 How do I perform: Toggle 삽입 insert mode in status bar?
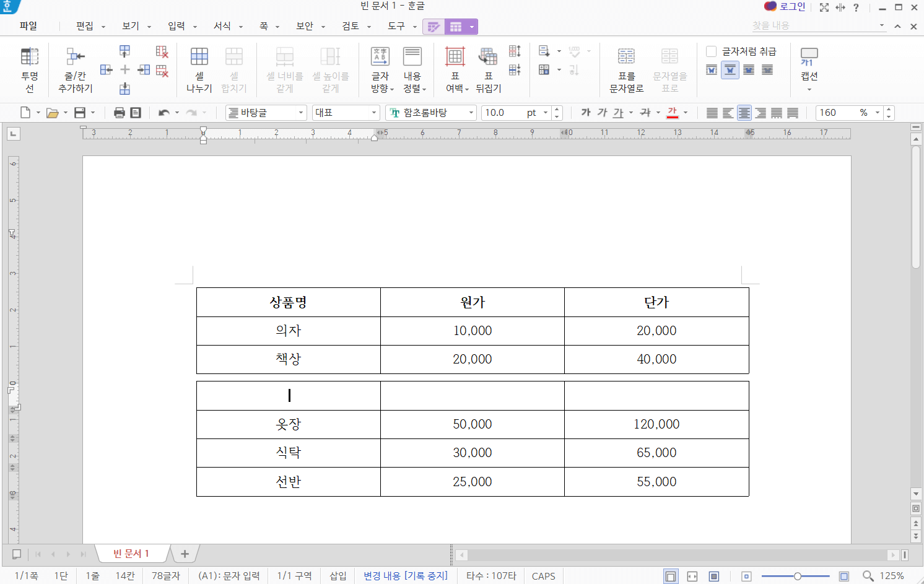click(x=338, y=576)
